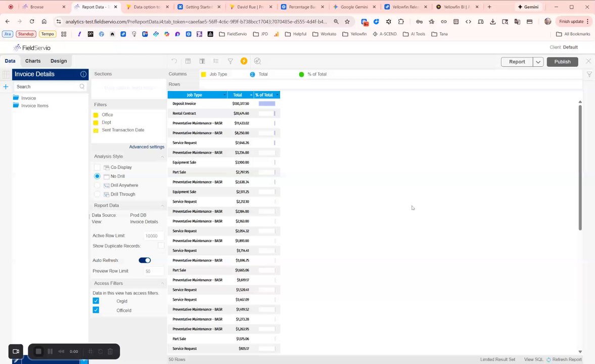Click the Publish button
The width and height of the screenshot is (595, 364).
tap(562, 62)
